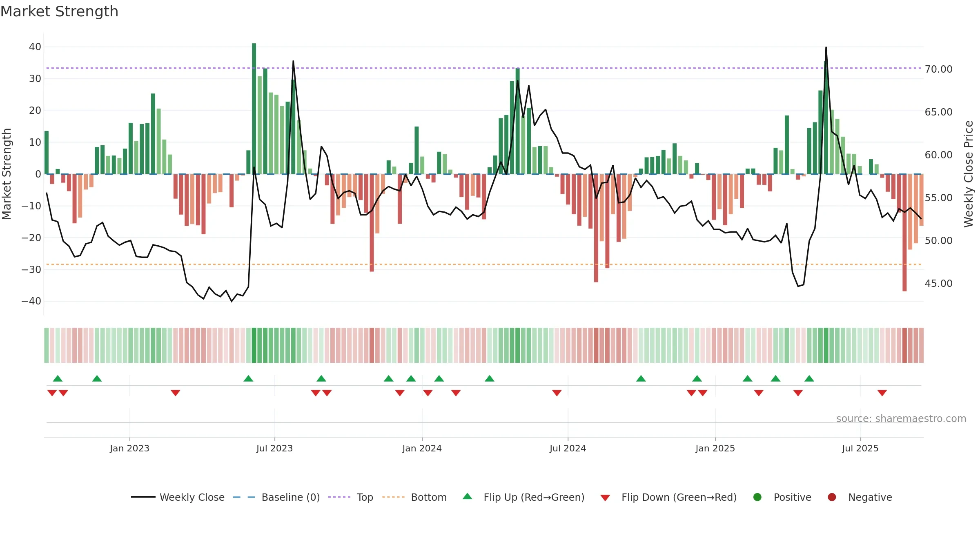Click the Jul 2025 axis label
The image size is (980, 551).
pos(860,448)
